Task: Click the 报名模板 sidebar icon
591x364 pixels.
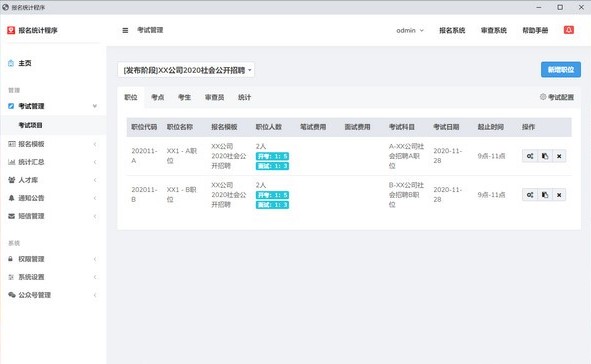Action: pos(12,144)
